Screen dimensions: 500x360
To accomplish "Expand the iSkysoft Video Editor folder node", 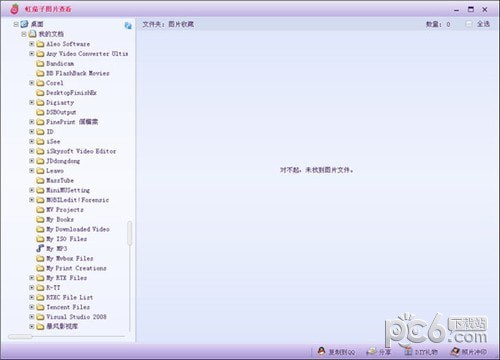I will 32,151.
